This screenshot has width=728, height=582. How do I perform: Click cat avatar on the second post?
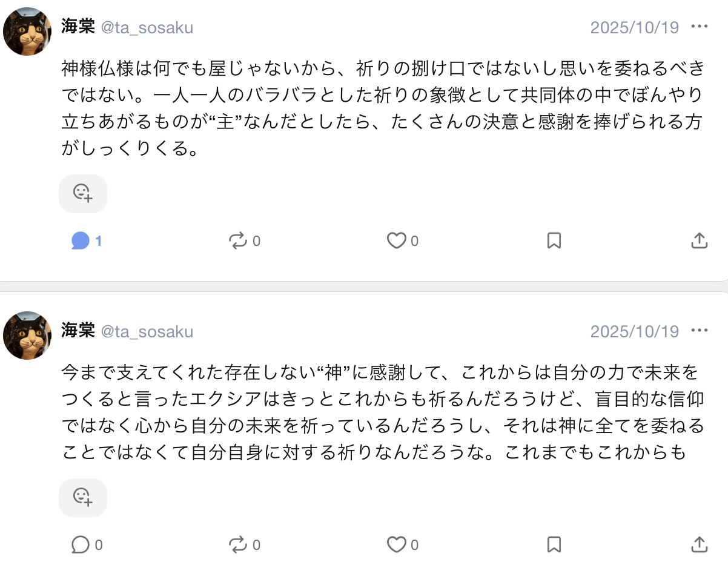[27, 336]
